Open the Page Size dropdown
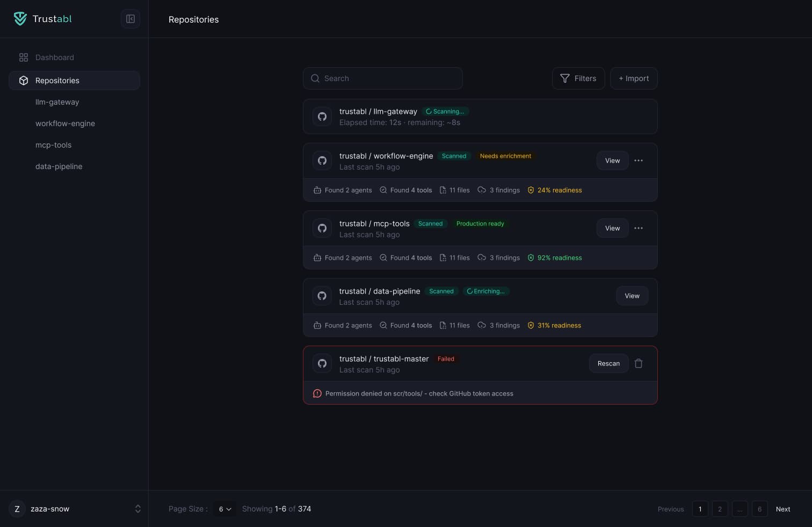812x527 pixels. [224, 509]
